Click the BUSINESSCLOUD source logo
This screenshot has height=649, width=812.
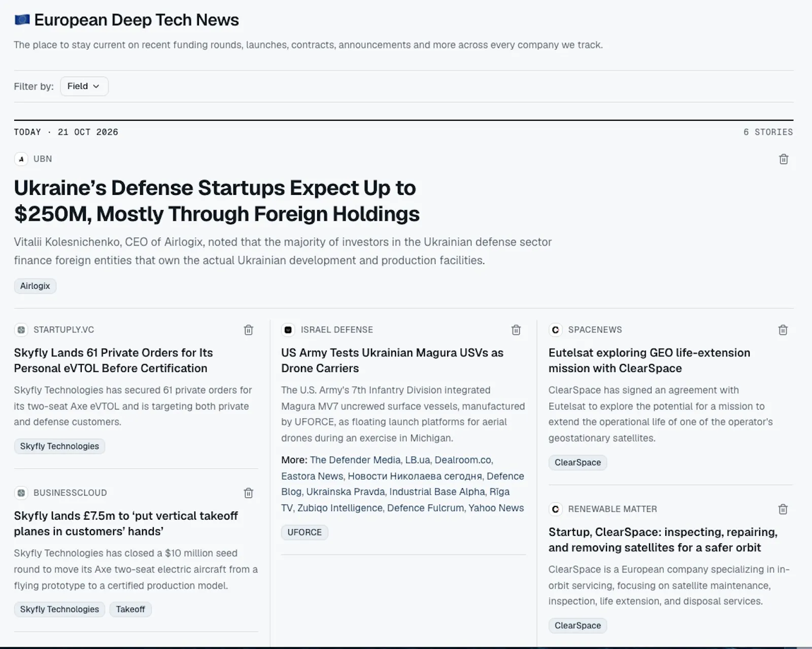(21, 493)
